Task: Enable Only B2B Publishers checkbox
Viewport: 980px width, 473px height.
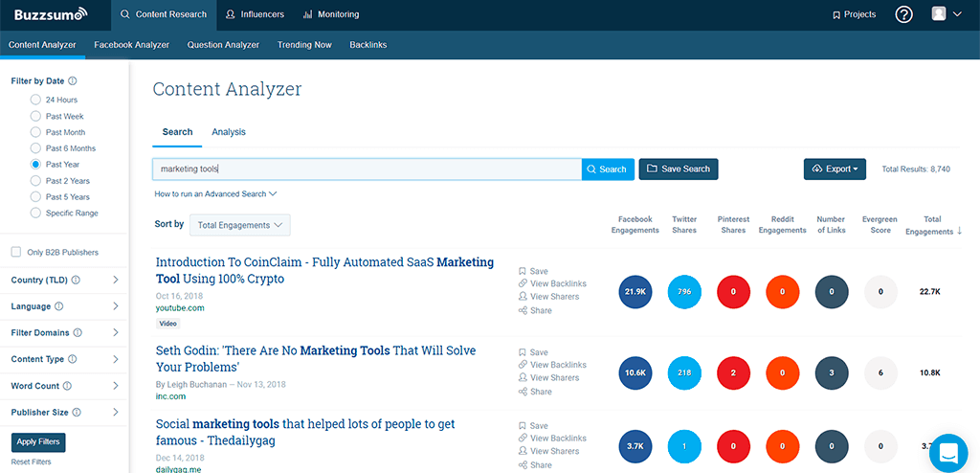Action: tap(16, 252)
